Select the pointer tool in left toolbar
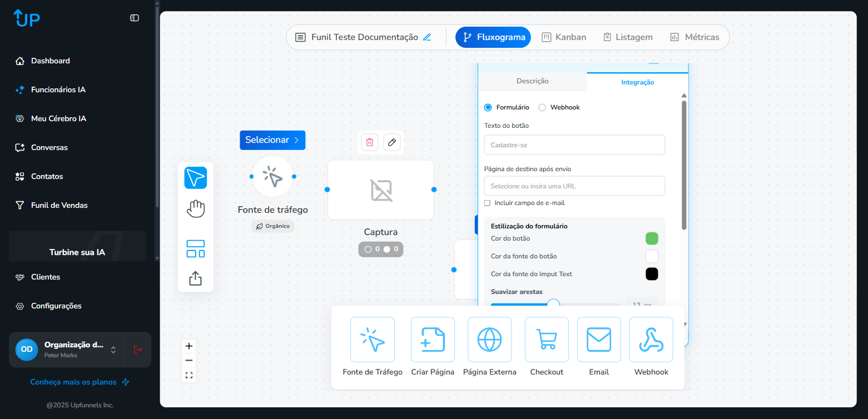The width and height of the screenshot is (868, 419). coord(195,178)
